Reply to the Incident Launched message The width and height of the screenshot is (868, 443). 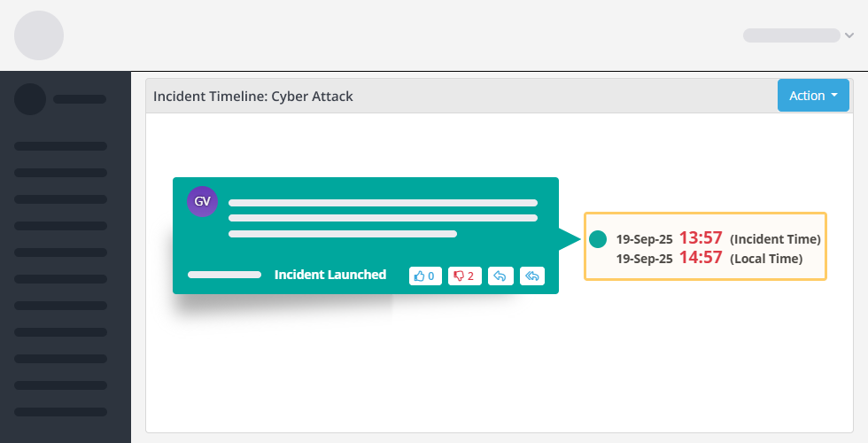coord(500,276)
